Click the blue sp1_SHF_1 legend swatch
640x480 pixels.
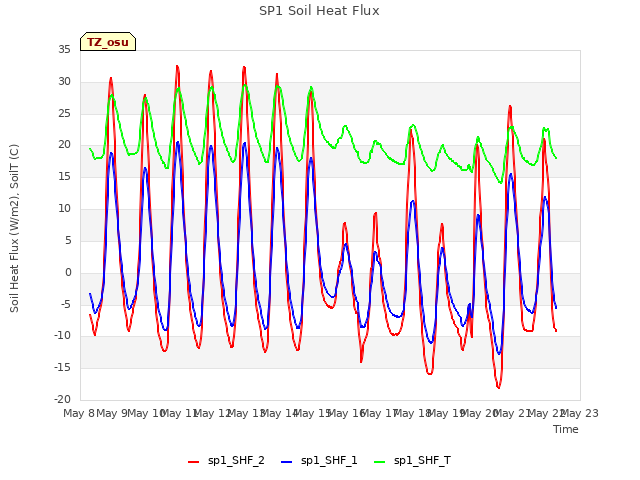(287, 462)
